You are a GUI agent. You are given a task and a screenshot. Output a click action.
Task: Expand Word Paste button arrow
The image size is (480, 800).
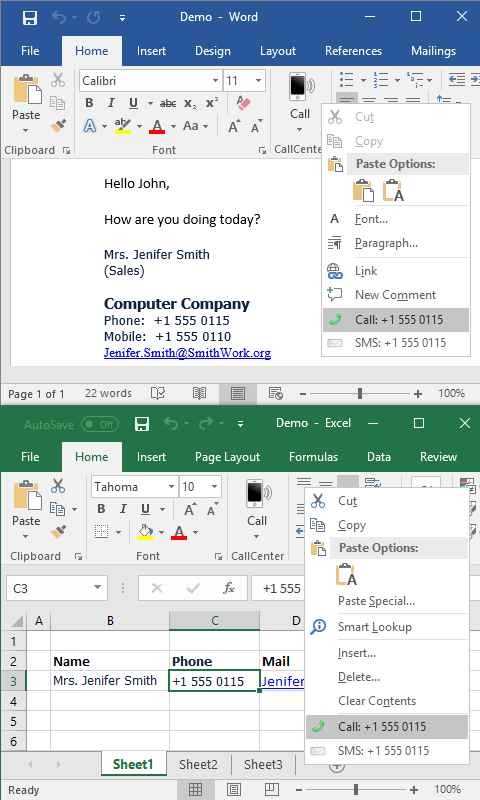point(26,131)
